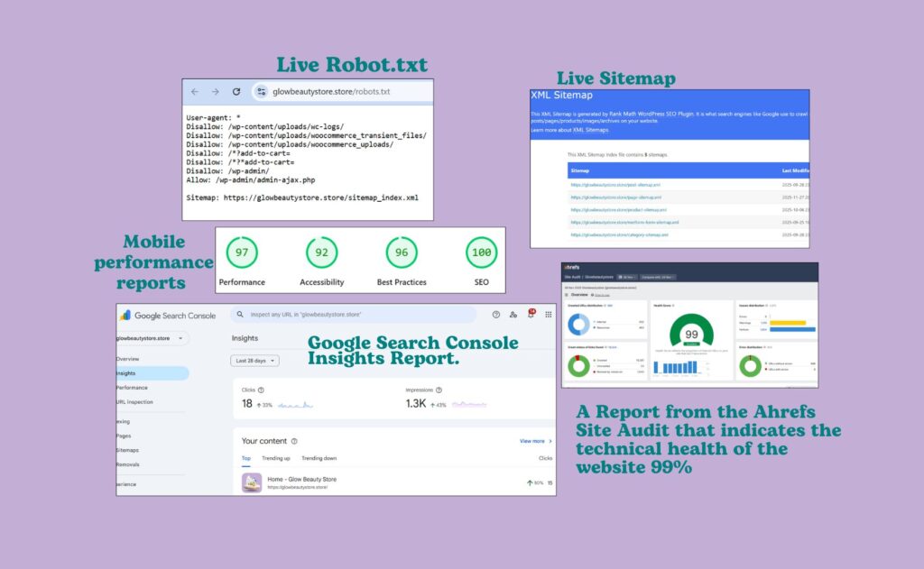This screenshot has height=569, width=924.
Task: Click the sitemap_index.xml URL text in robots.txt
Action: coord(320,197)
